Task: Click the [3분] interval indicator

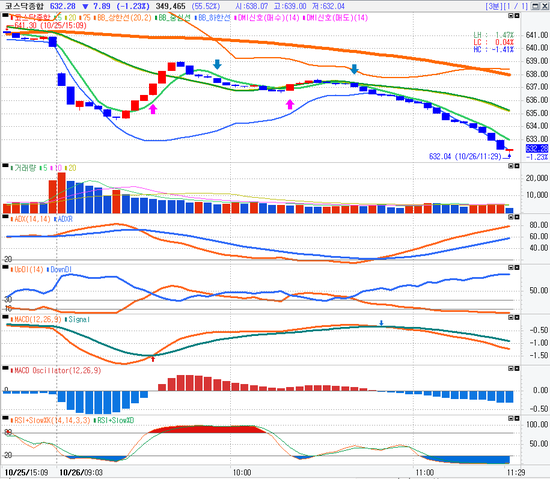Action: [x=493, y=6]
